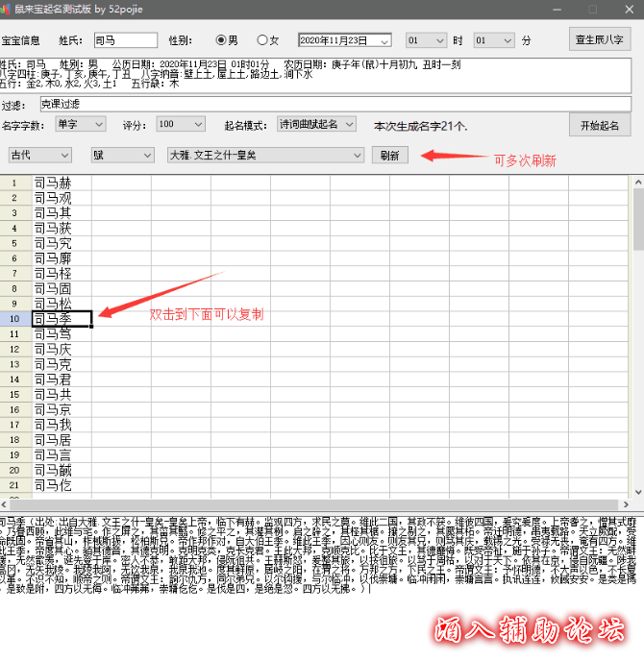Click the horizontal scrollbar thumb
Screen dimensions: 644x661
tap(314, 504)
